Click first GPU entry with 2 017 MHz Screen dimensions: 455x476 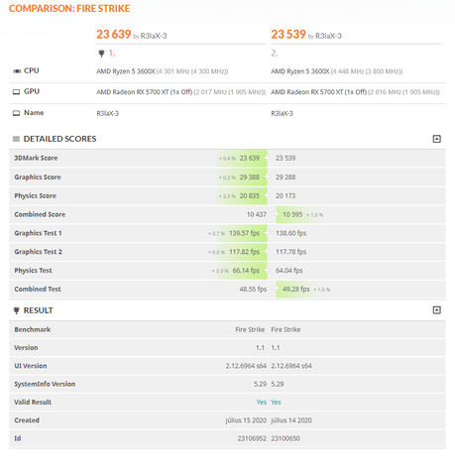pyautogui.click(x=181, y=92)
